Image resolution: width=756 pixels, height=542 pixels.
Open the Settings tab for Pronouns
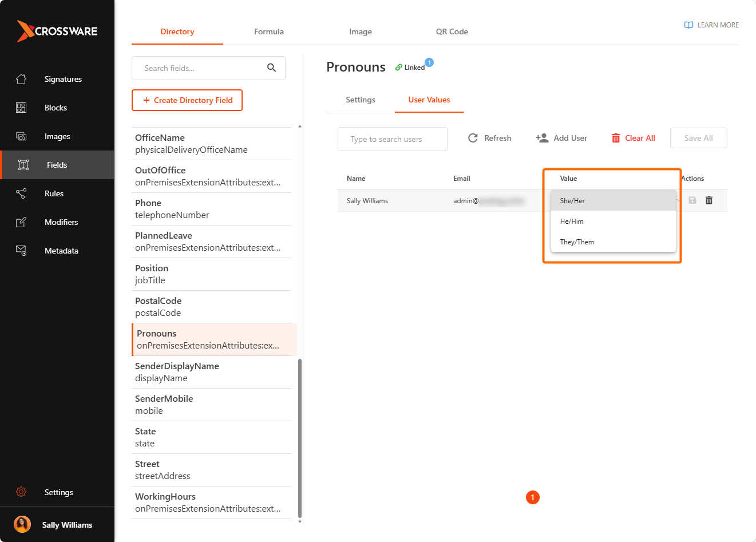(x=361, y=100)
